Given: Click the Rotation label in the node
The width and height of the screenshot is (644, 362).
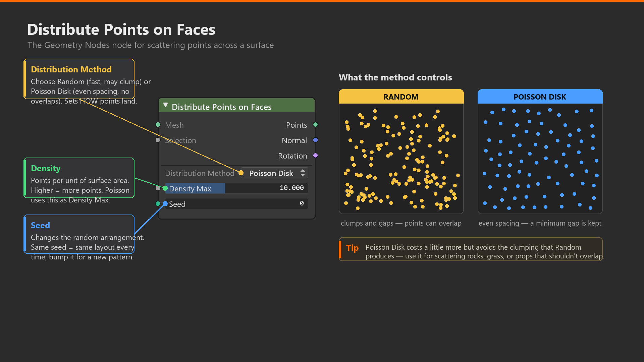Looking at the screenshot, I should (292, 156).
